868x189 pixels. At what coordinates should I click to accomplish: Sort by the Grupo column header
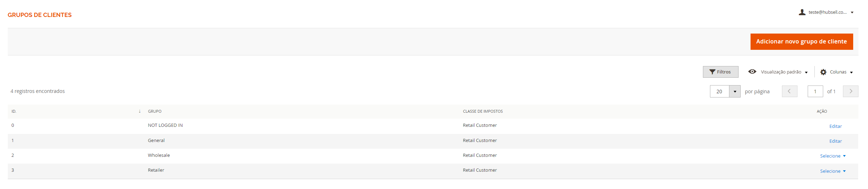pos(154,111)
